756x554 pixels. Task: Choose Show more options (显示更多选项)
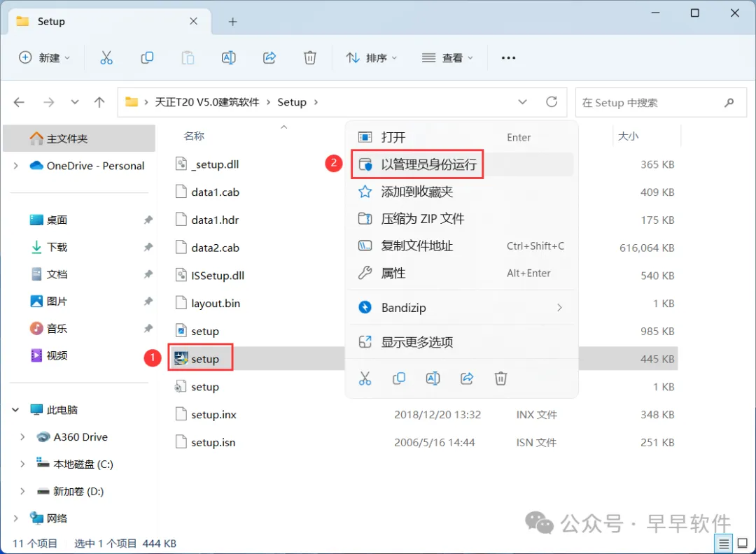pyautogui.click(x=461, y=342)
